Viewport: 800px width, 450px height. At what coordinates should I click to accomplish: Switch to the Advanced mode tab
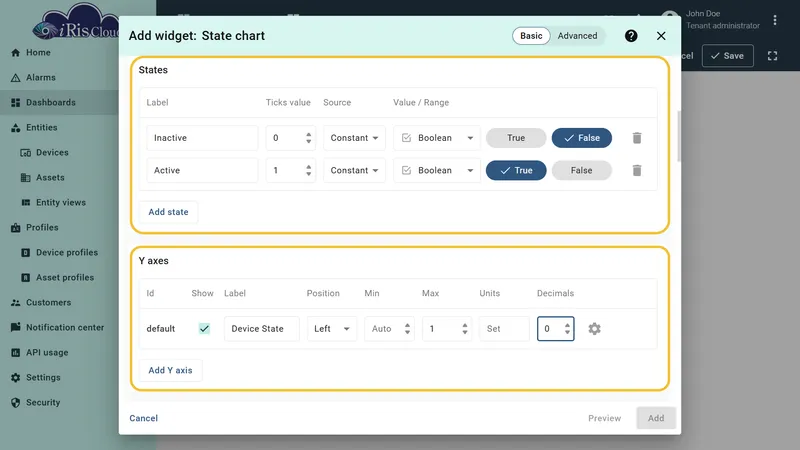[x=577, y=36]
